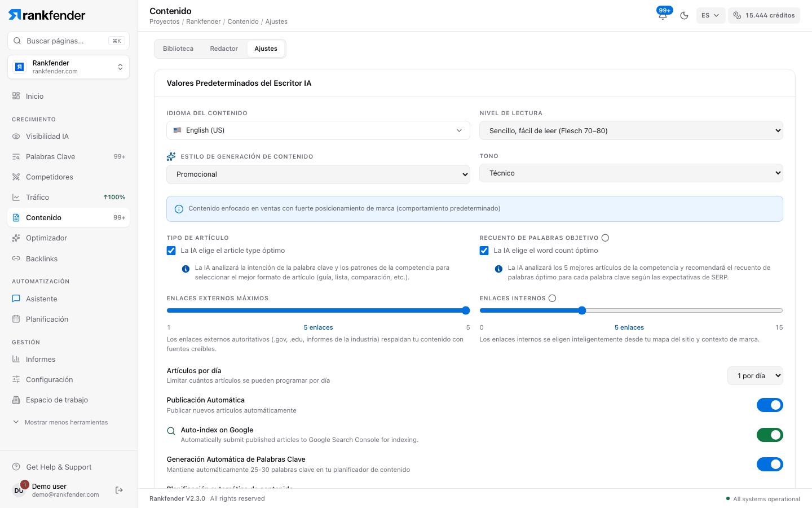Open Espacio de trabajo

(x=68, y=400)
